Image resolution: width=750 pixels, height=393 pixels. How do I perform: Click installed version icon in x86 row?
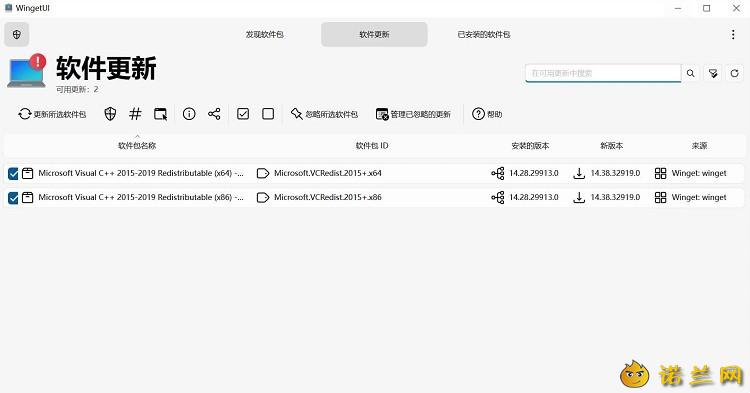(498, 197)
